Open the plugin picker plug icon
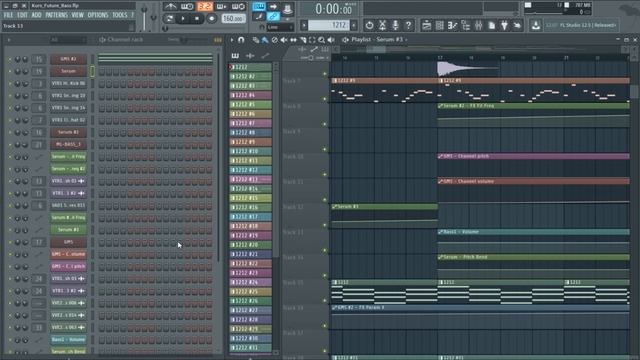 504,25
